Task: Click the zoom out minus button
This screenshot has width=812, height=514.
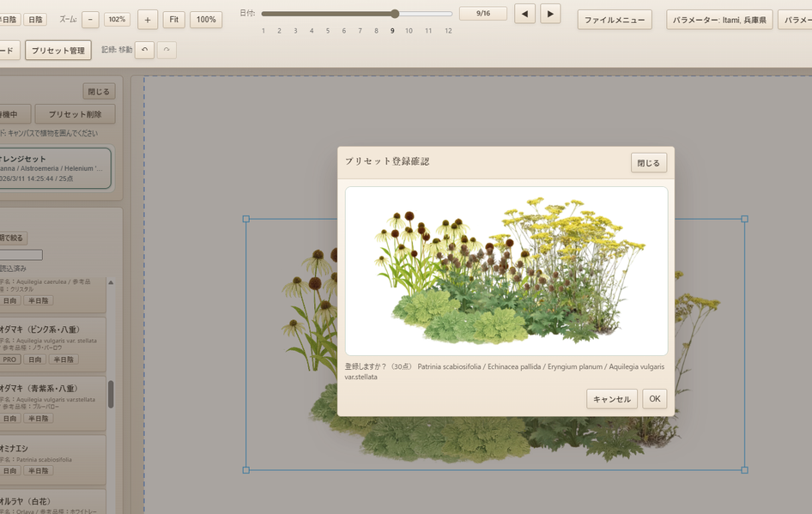Action: [90, 20]
